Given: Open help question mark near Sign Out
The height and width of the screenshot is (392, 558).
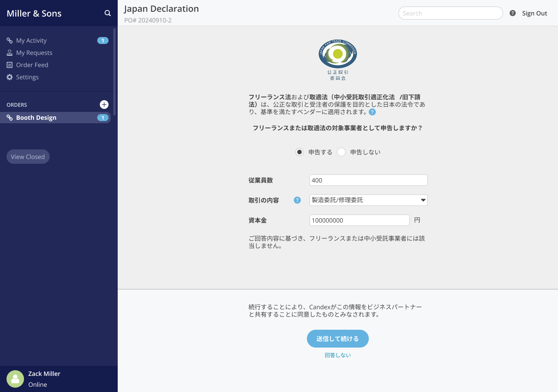Looking at the screenshot, I should click(513, 13).
